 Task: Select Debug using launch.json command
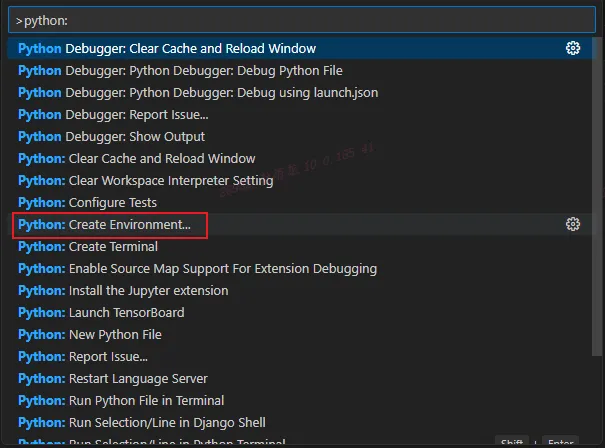(299, 93)
